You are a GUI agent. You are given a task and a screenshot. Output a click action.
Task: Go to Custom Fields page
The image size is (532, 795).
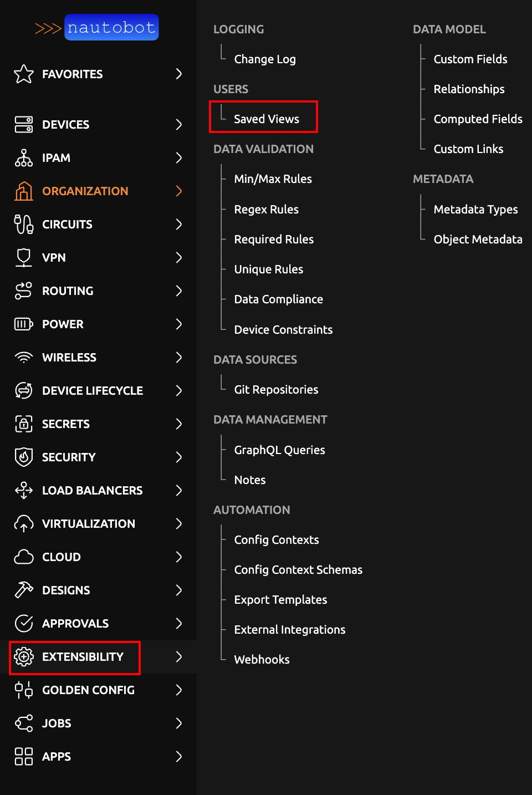pyautogui.click(x=470, y=59)
